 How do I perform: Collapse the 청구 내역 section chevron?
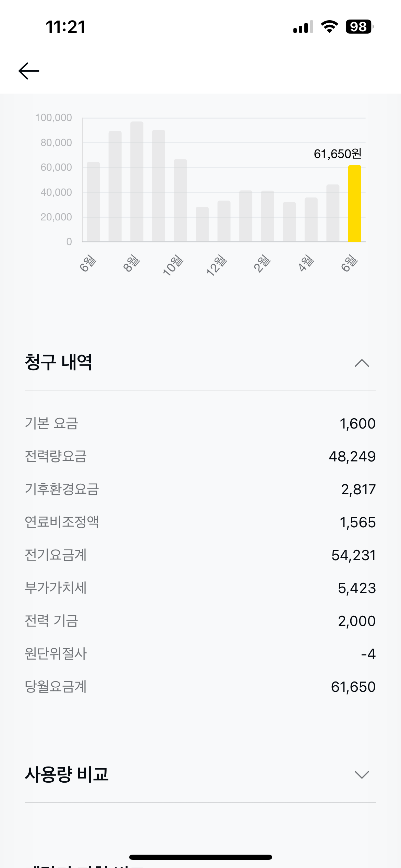click(x=362, y=363)
